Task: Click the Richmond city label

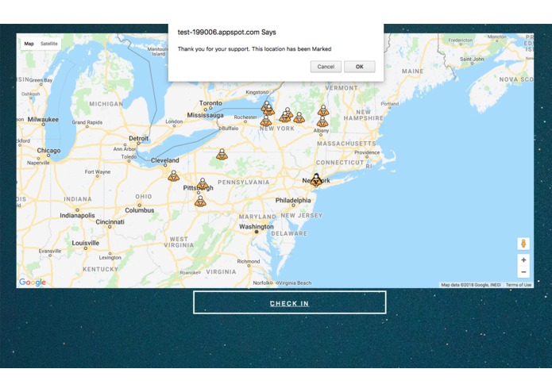Action: pyautogui.click(x=248, y=261)
